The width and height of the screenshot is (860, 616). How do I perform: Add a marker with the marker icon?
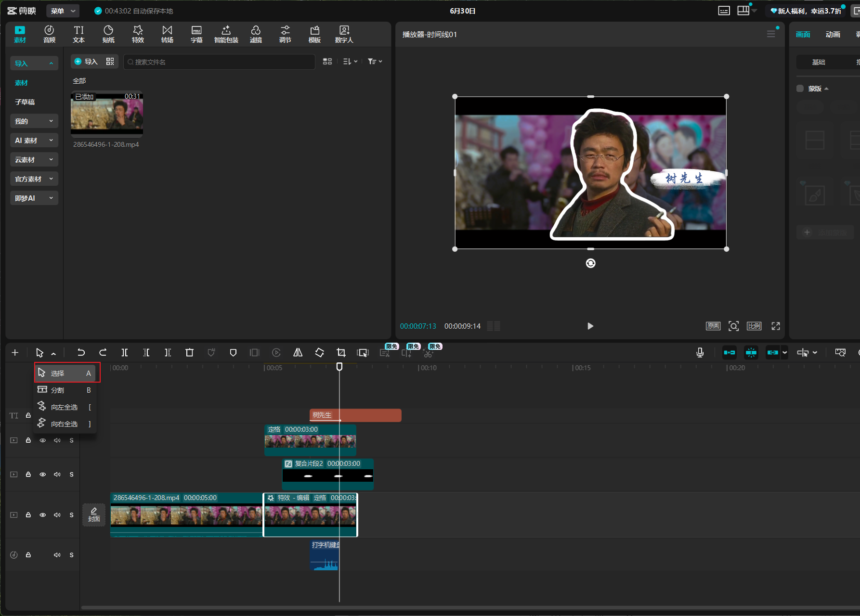coord(233,353)
